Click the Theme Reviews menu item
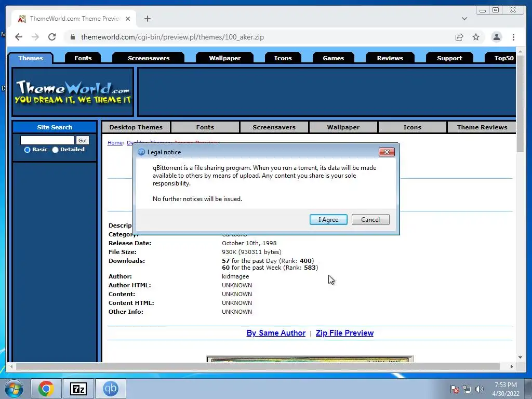This screenshot has height=399, width=532. pyautogui.click(x=482, y=127)
